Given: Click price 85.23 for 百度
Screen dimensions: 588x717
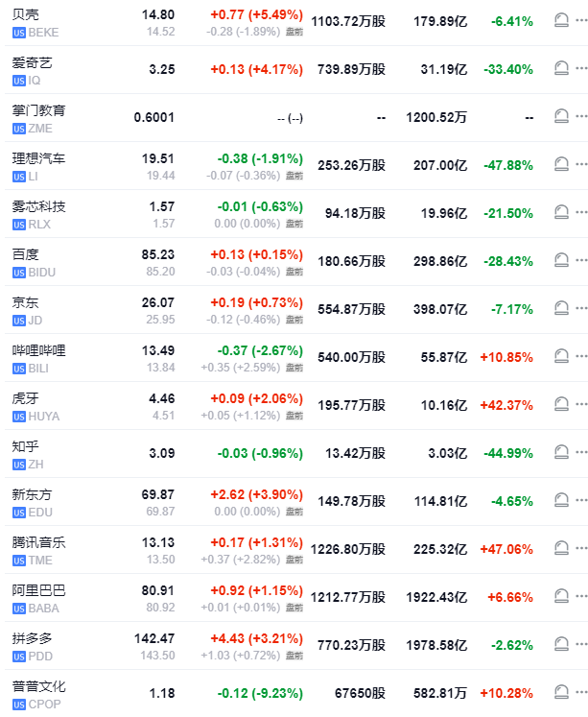Looking at the screenshot, I should pyautogui.click(x=158, y=254).
